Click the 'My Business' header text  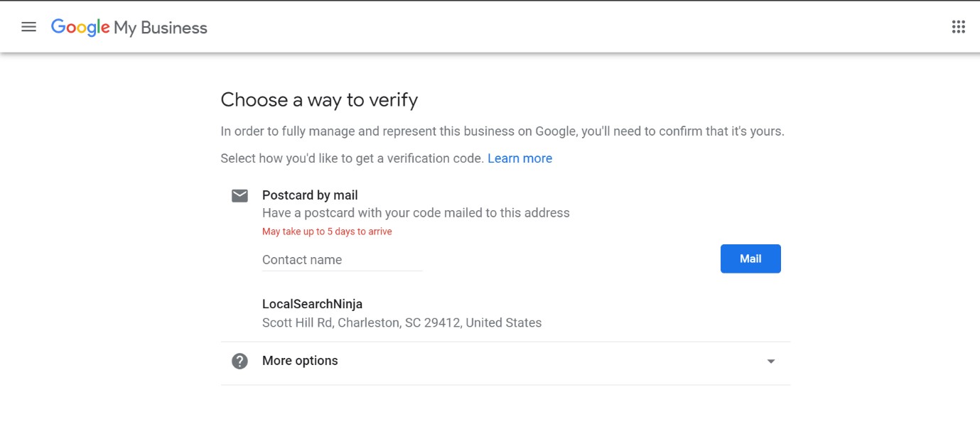coord(161,28)
